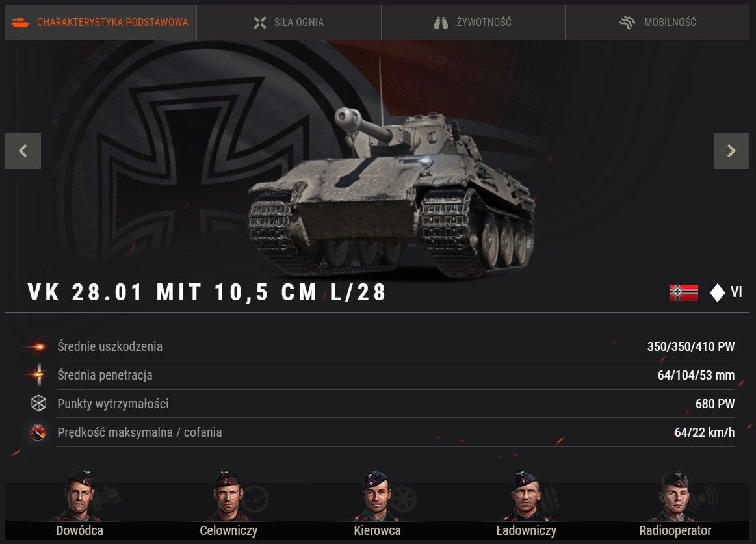The width and height of the screenshot is (756, 544).
Task: Select the Ładowniczy crew portrait
Action: click(526, 495)
